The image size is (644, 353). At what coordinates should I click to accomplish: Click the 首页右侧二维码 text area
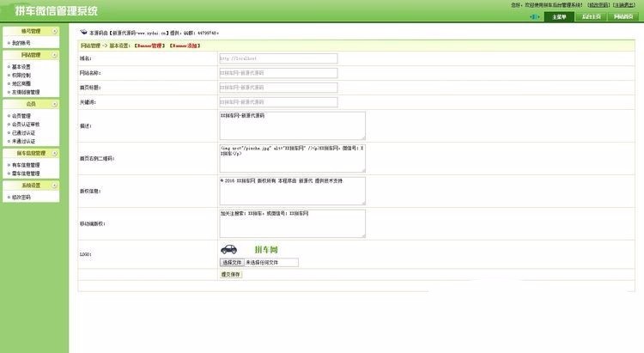[292, 158]
